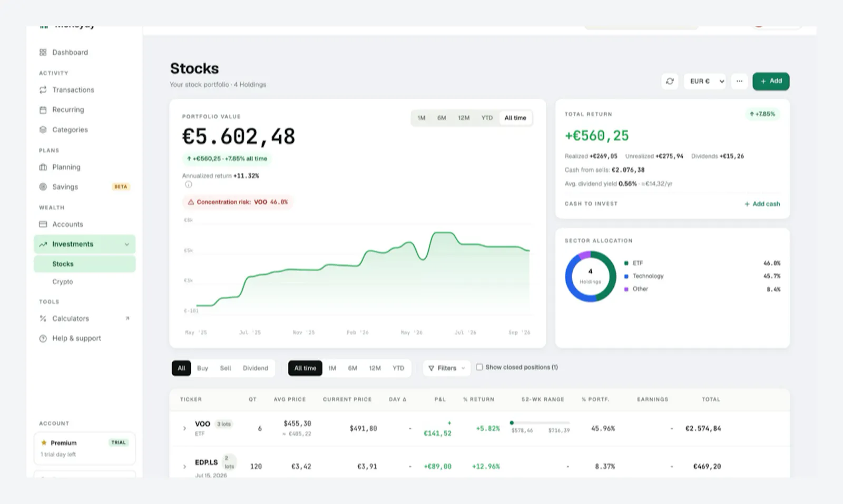Click the Planning icon in sidebar
Image resolution: width=843 pixels, height=504 pixels.
[x=43, y=167]
